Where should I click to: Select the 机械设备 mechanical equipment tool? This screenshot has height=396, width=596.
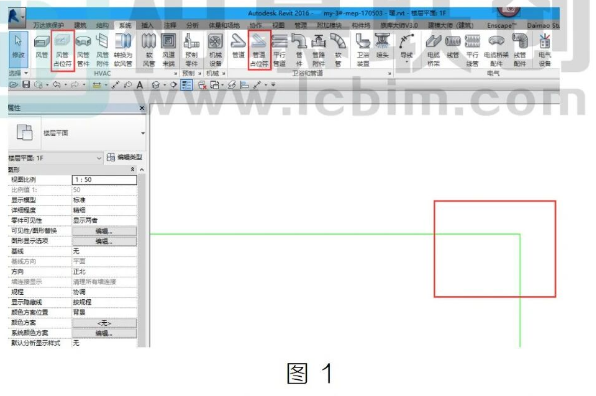(215, 50)
